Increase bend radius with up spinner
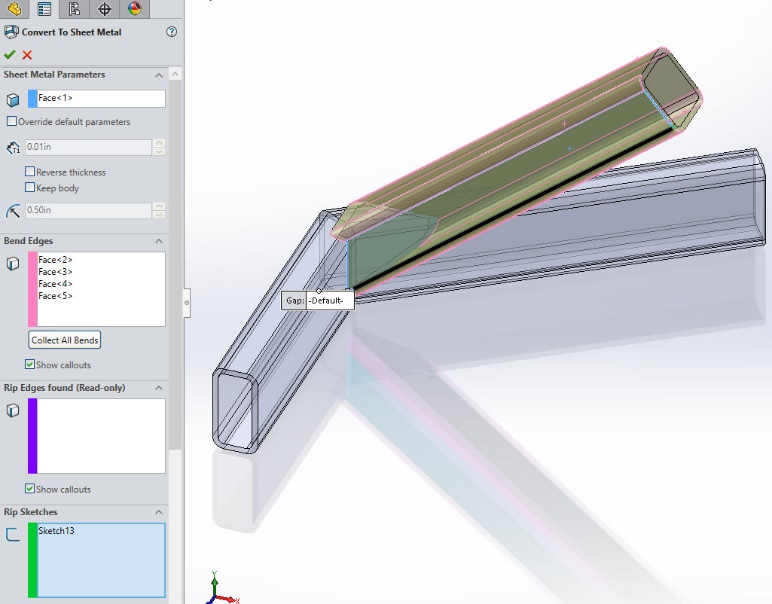The width and height of the screenshot is (772, 604). click(x=159, y=207)
